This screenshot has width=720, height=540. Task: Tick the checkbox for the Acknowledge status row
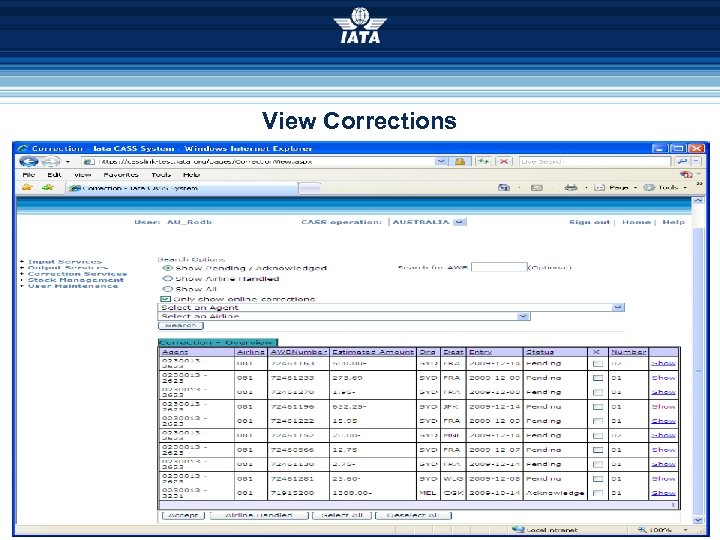click(x=597, y=493)
